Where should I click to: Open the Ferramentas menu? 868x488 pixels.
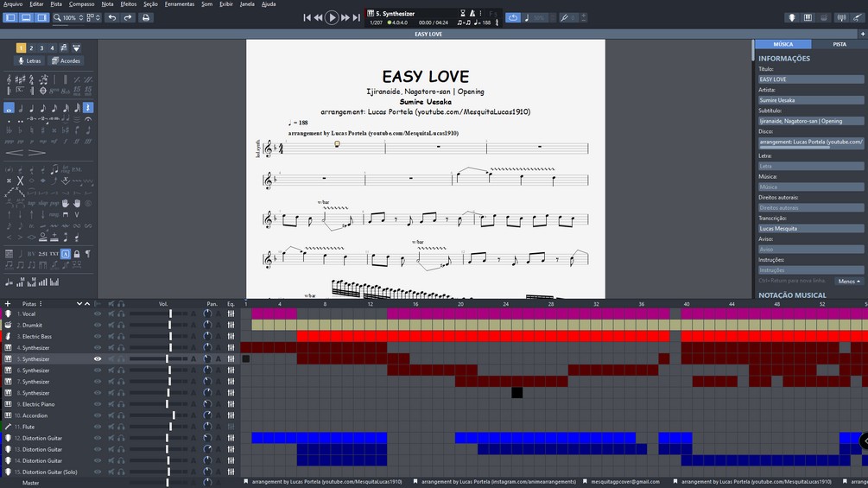coord(180,3)
